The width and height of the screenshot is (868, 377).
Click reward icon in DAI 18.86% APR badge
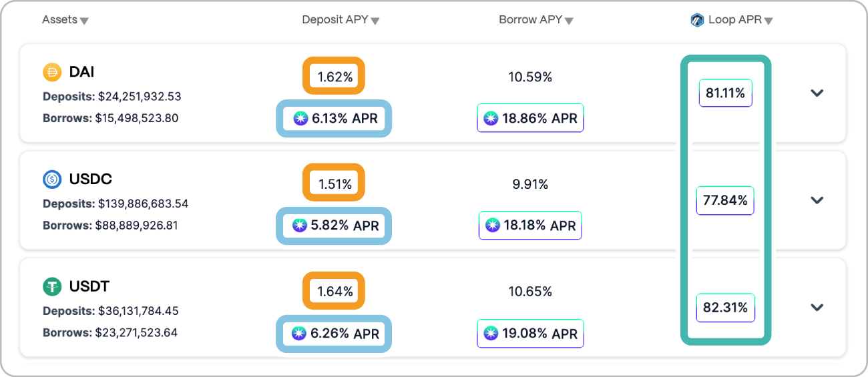pyautogui.click(x=491, y=119)
